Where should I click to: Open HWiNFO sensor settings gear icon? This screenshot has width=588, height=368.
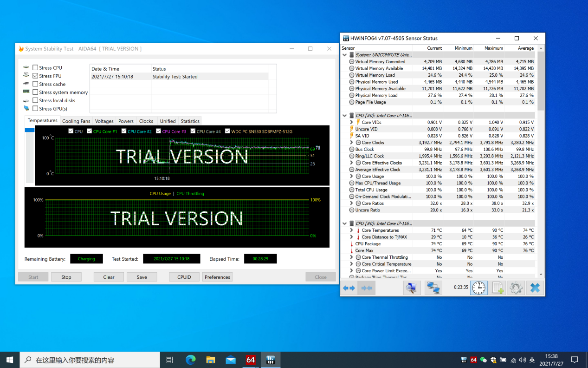coord(516,288)
